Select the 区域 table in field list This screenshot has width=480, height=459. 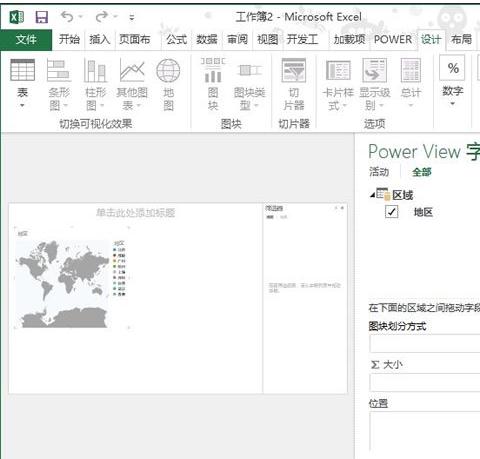pyautogui.click(x=403, y=195)
